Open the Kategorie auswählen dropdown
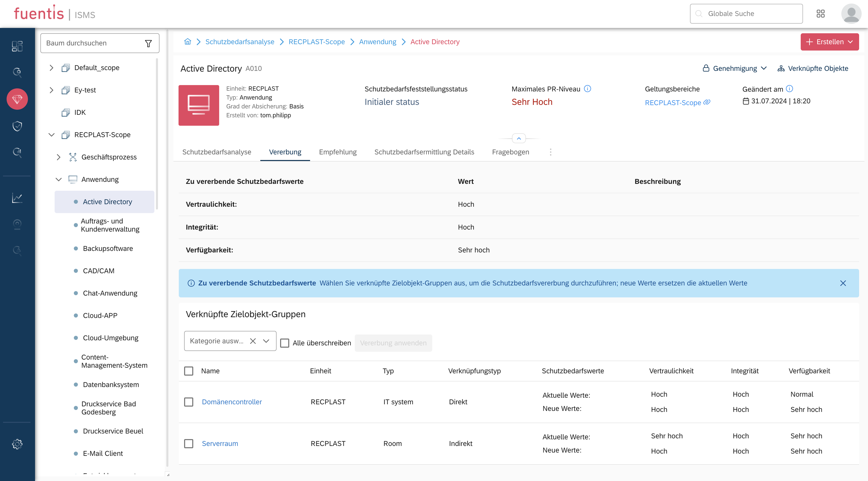This screenshot has width=868, height=481. [x=266, y=341]
